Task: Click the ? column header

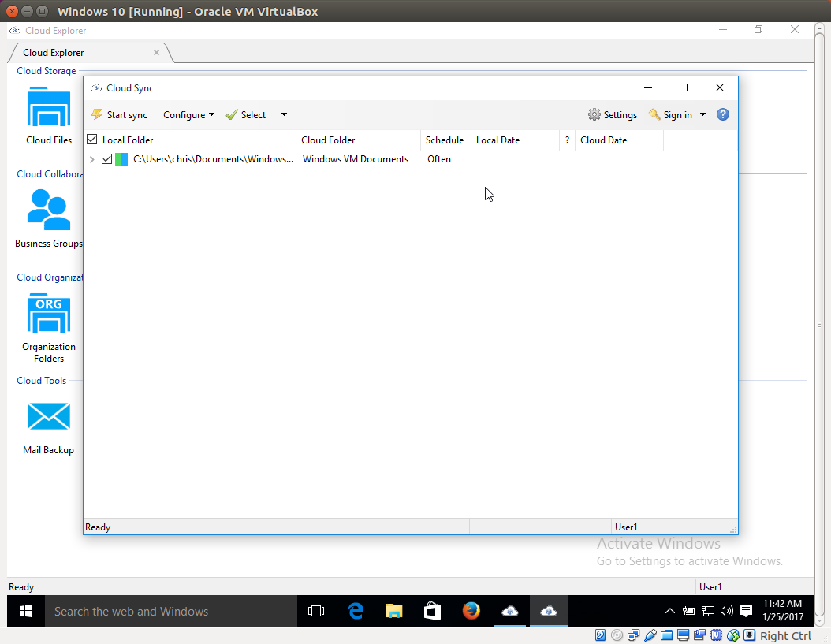Action: click(x=567, y=140)
